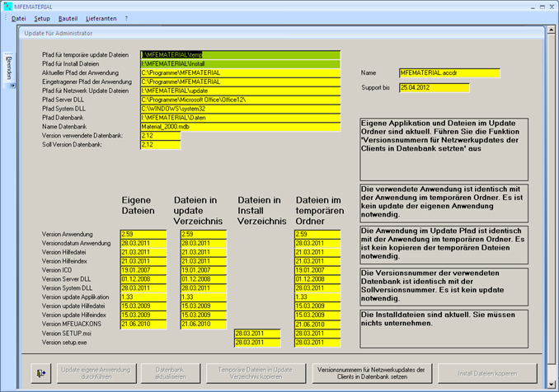
Task: Click the Pfad System DLL field
Action: (241, 109)
